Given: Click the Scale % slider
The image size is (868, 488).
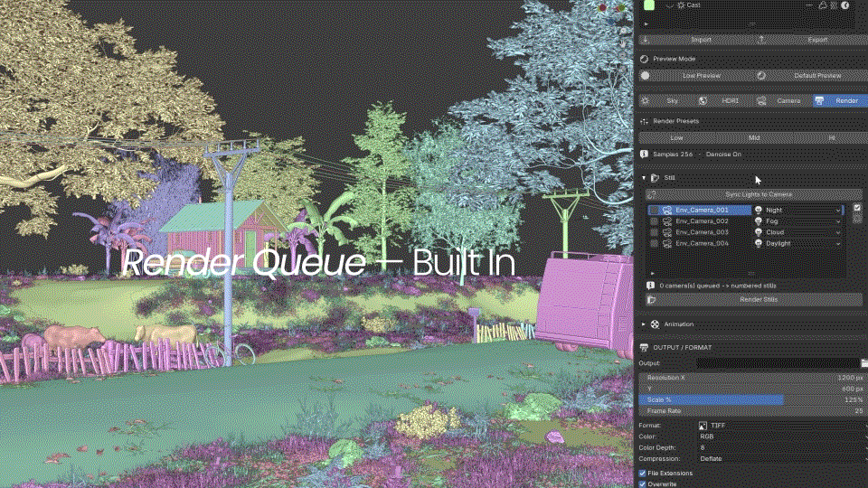Looking at the screenshot, I should [753, 400].
